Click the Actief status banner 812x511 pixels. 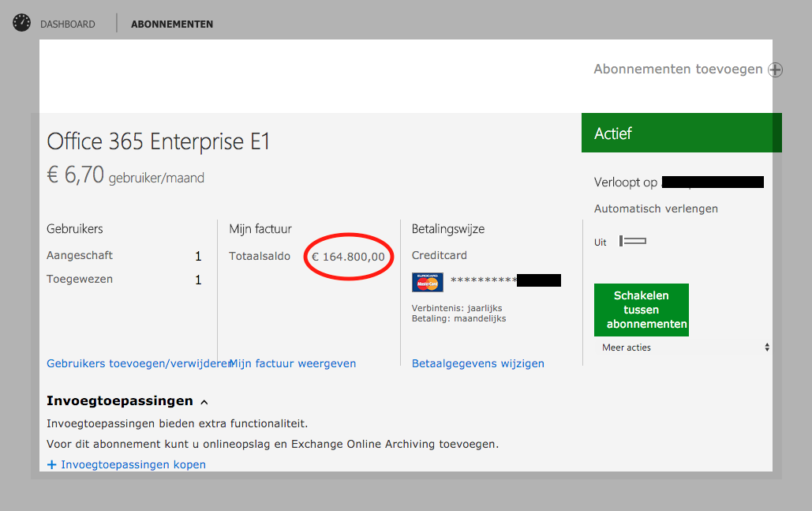682,133
